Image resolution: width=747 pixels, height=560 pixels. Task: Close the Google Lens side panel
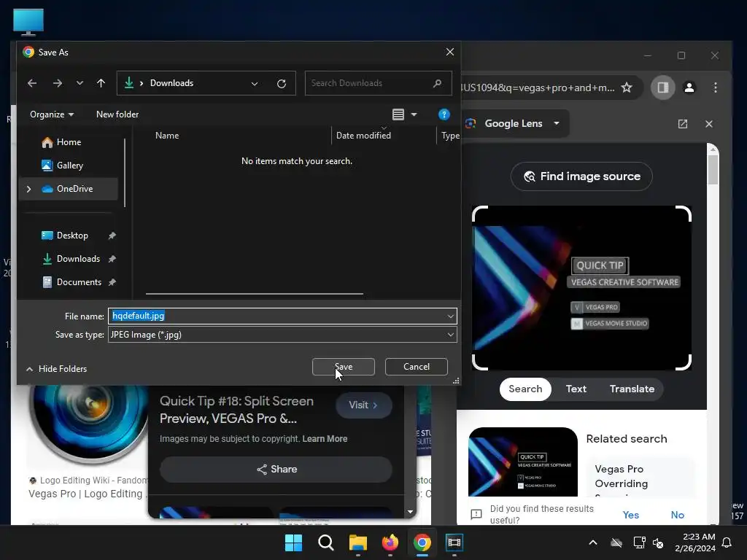coord(709,124)
